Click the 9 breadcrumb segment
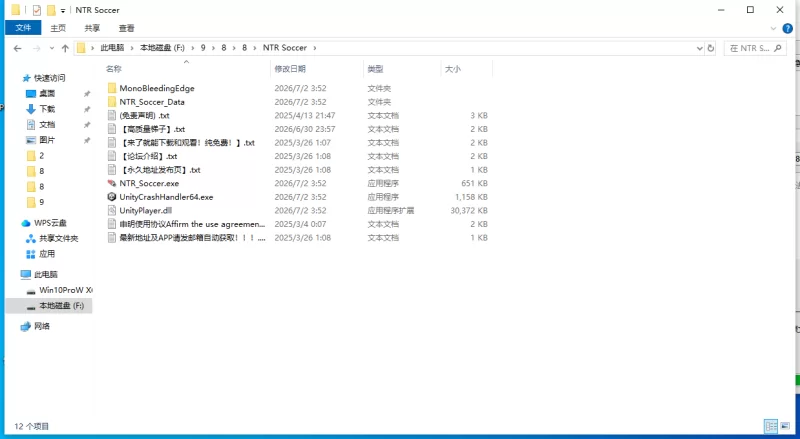Screen dimensions: 800x439 pos(203,47)
